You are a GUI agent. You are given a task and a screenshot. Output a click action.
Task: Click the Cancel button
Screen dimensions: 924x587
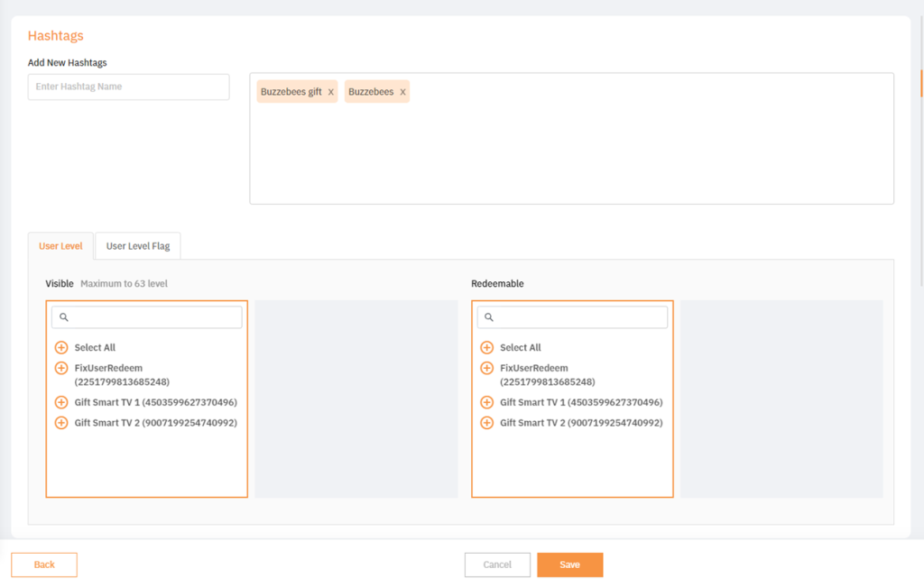[x=497, y=564]
